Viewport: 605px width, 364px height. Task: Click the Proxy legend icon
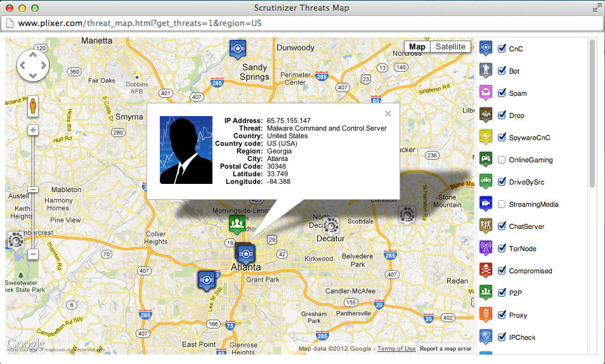click(x=486, y=315)
